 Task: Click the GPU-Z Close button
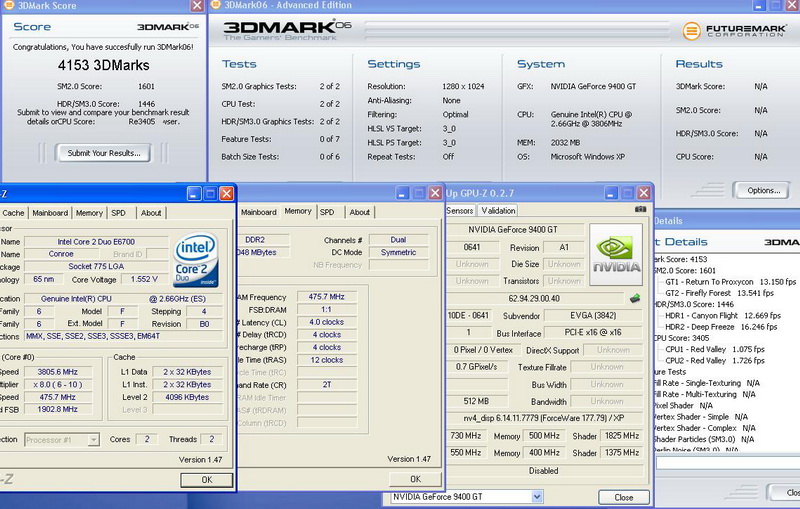[x=623, y=497]
